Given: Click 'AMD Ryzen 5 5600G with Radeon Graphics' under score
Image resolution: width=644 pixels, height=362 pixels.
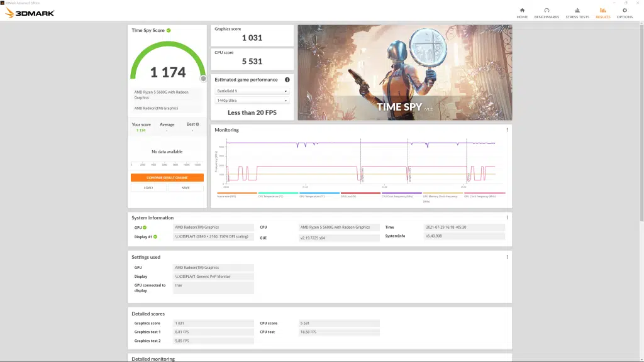Looking at the screenshot, I should pyautogui.click(x=162, y=95).
